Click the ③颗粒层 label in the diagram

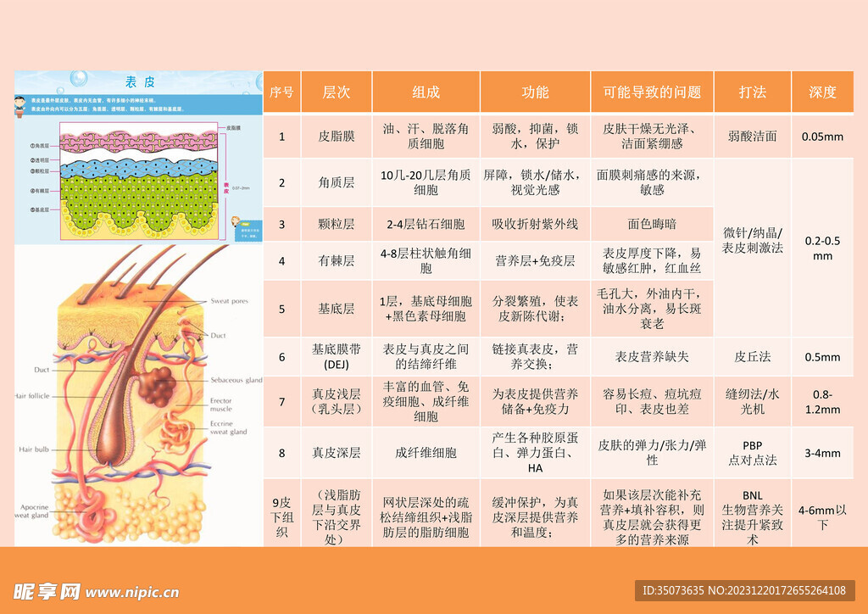pyautogui.click(x=40, y=170)
